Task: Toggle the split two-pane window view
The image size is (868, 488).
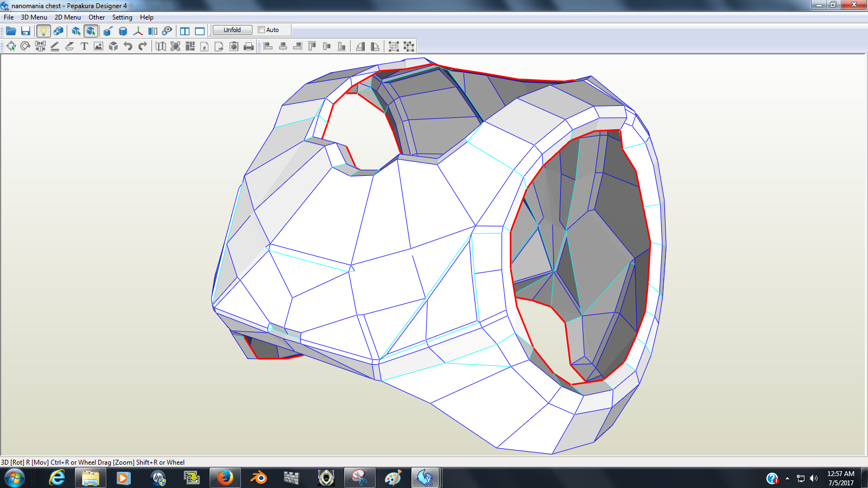Action: (x=185, y=31)
